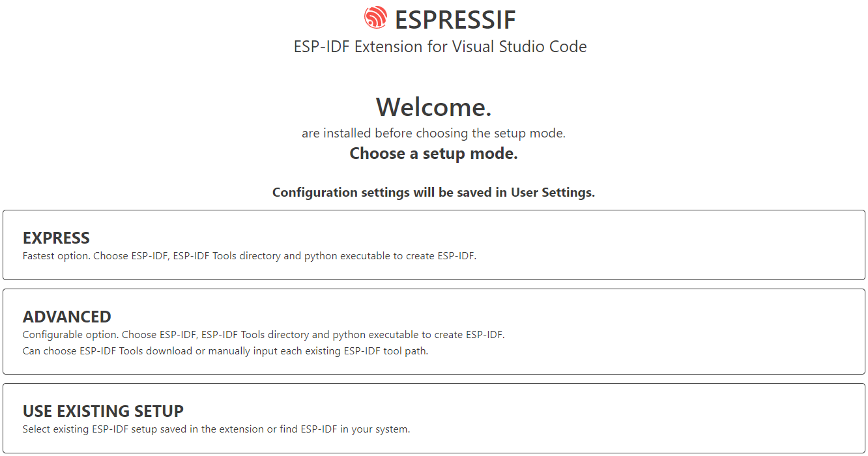
Task: Click the USE EXISTING SETUP heading text
Action: (103, 411)
